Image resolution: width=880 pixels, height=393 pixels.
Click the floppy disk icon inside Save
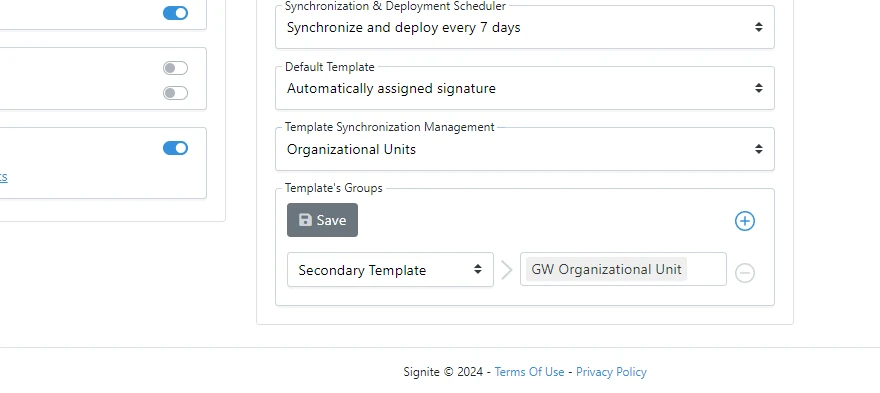click(305, 220)
